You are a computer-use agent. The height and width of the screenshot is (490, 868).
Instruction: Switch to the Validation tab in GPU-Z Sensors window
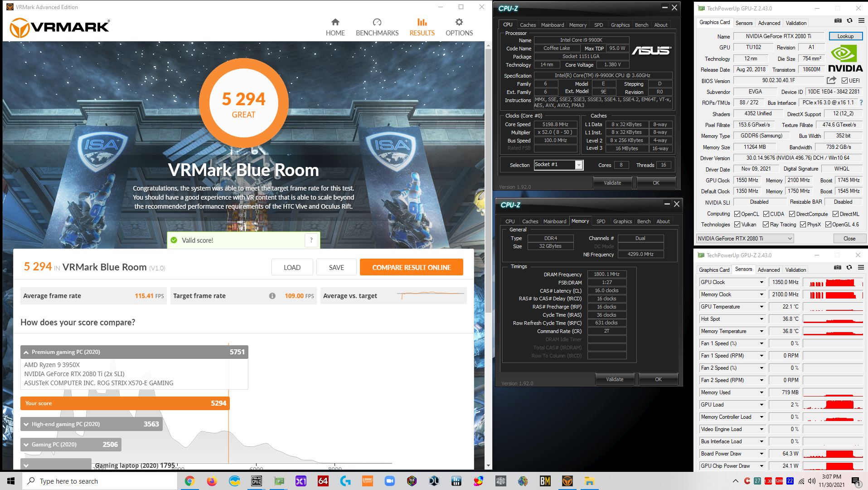pos(795,270)
